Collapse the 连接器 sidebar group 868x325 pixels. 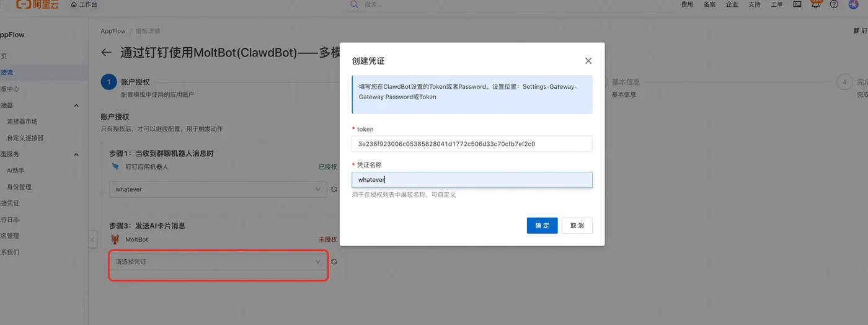[76, 105]
